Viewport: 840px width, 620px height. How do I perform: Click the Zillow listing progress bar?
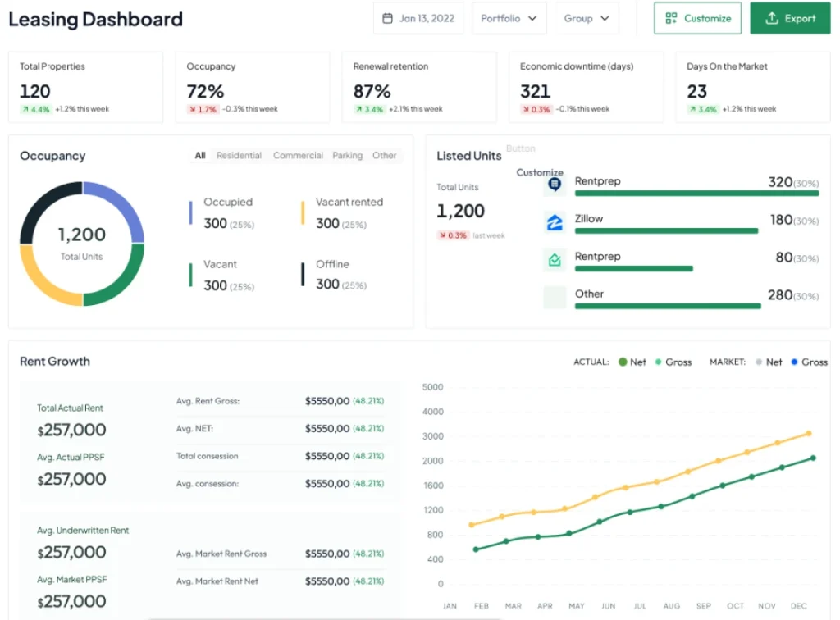(666, 231)
